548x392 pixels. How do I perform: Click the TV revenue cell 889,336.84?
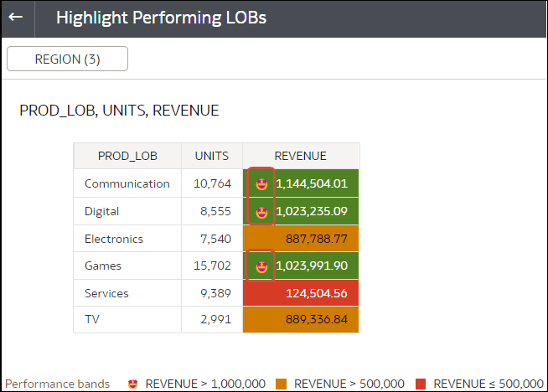pos(315,322)
